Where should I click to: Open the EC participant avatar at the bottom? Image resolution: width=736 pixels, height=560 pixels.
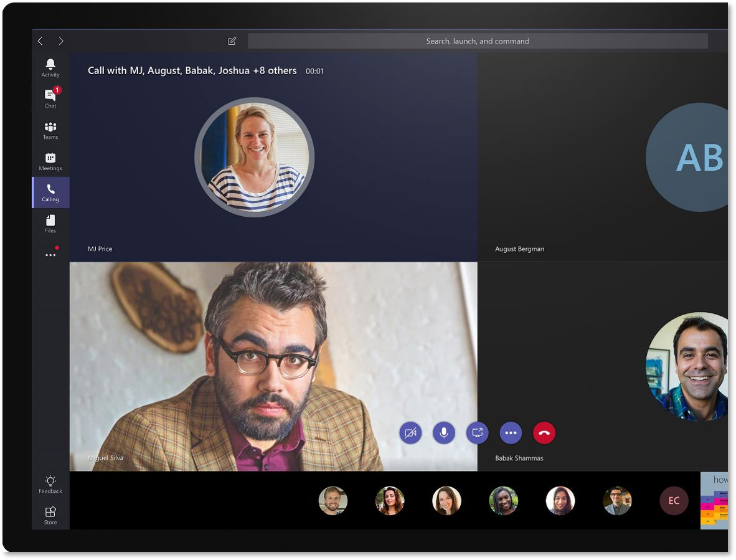pos(674,500)
